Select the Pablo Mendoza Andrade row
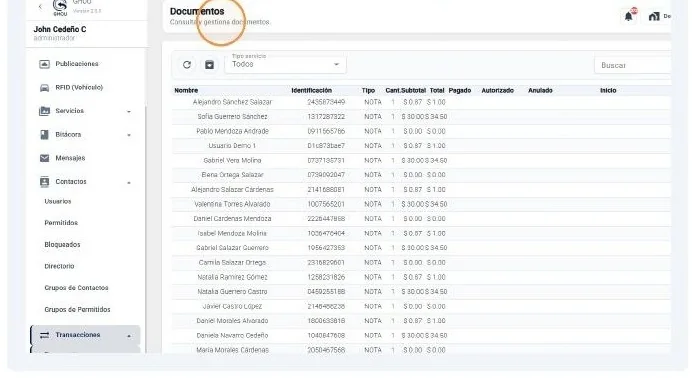Image resolution: width=695 pixels, height=378 pixels. tap(421, 131)
